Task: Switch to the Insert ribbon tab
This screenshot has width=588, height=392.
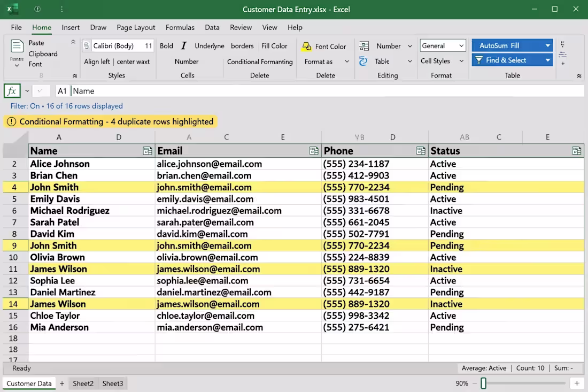Action: (x=71, y=27)
